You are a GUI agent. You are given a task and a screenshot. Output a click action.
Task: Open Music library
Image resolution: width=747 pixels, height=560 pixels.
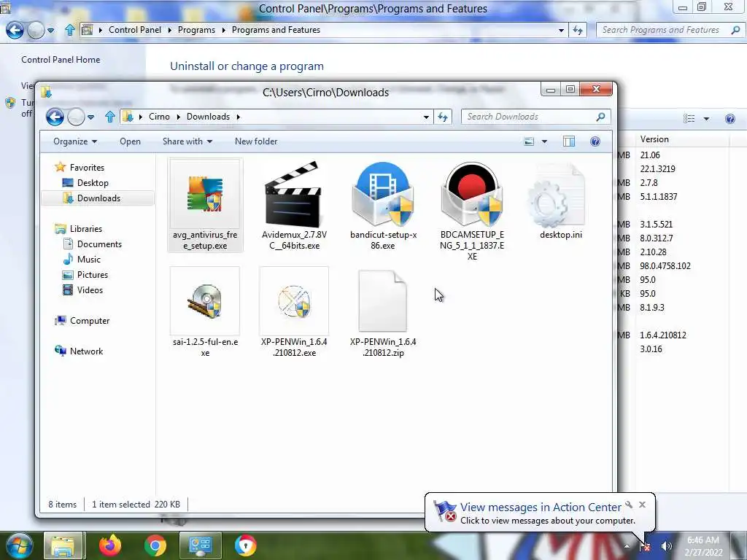click(x=88, y=259)
